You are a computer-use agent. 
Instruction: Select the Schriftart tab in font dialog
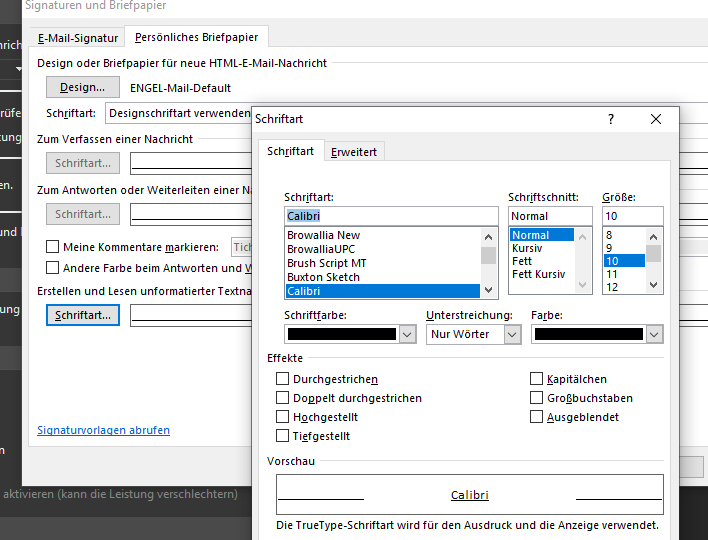[x=290, y=151]
